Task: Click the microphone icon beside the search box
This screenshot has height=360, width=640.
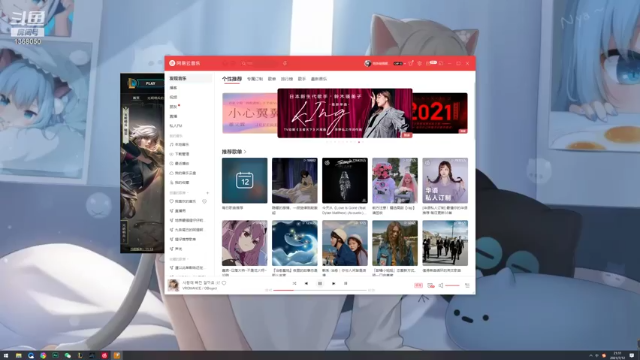Action: pyautogui.click(x=285, y=63)
